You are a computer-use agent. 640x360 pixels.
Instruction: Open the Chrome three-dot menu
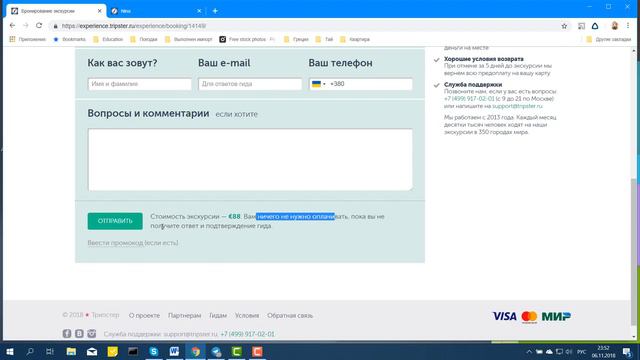click(x=628, y=26)
